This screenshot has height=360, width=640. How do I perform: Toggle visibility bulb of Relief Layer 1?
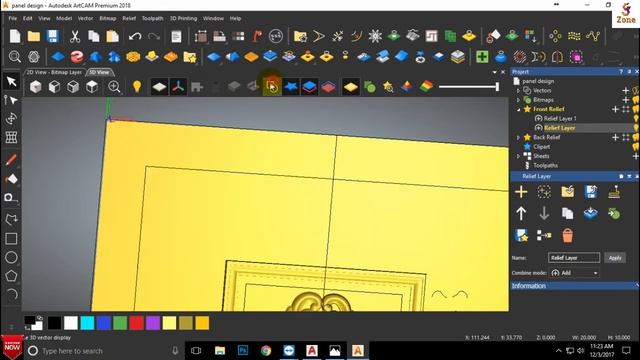click(636, 118)
